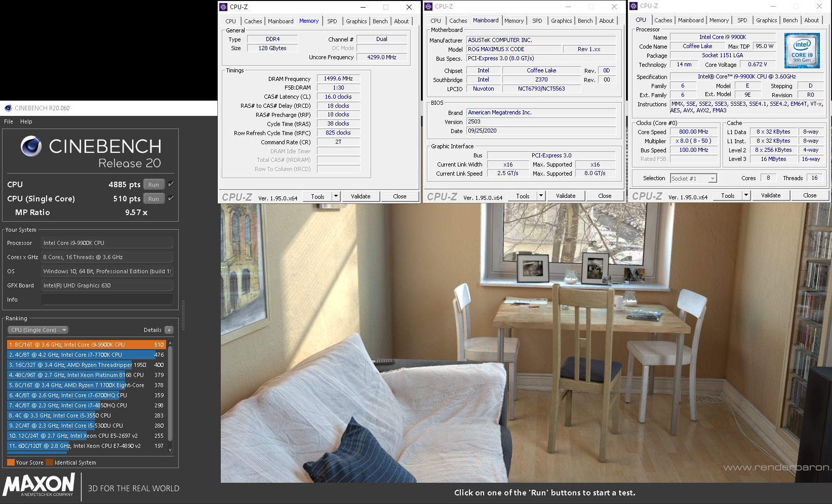Switch to Bench tab in CPU window

click(x=790, y=20)
